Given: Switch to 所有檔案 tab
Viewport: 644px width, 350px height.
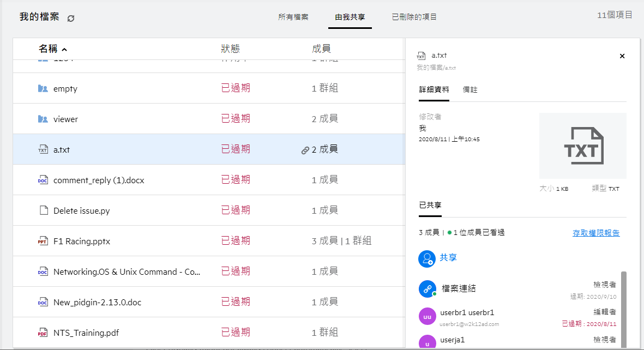Looking at the screenshot, I should point(293,17).
